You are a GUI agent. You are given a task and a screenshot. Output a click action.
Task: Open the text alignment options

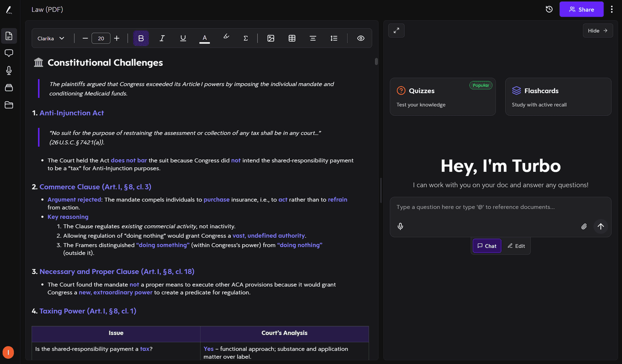point(313,38)
